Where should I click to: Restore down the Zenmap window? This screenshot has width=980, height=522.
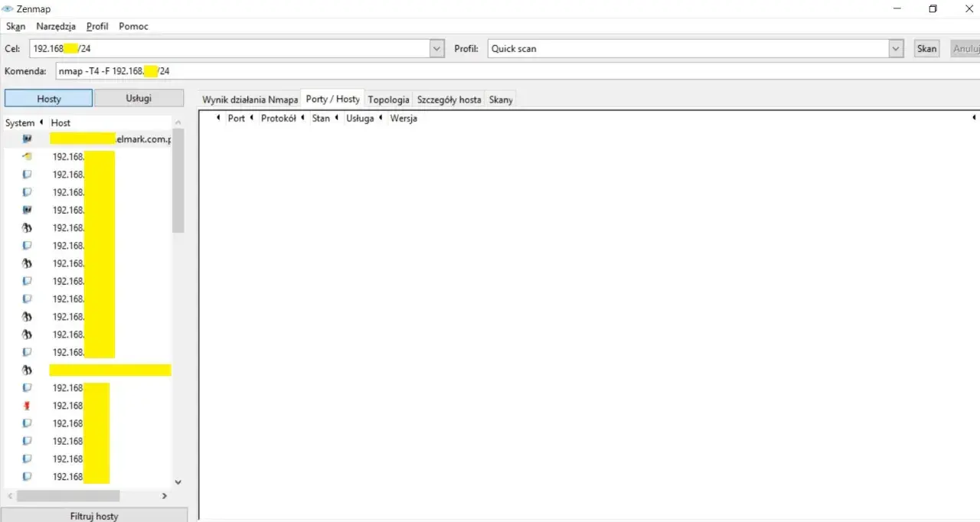[933, 8]
